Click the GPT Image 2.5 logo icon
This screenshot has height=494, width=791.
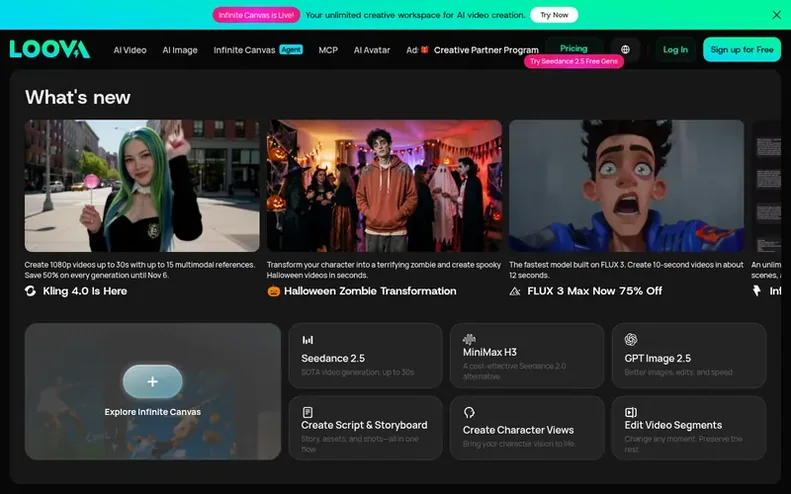point(631,340)
